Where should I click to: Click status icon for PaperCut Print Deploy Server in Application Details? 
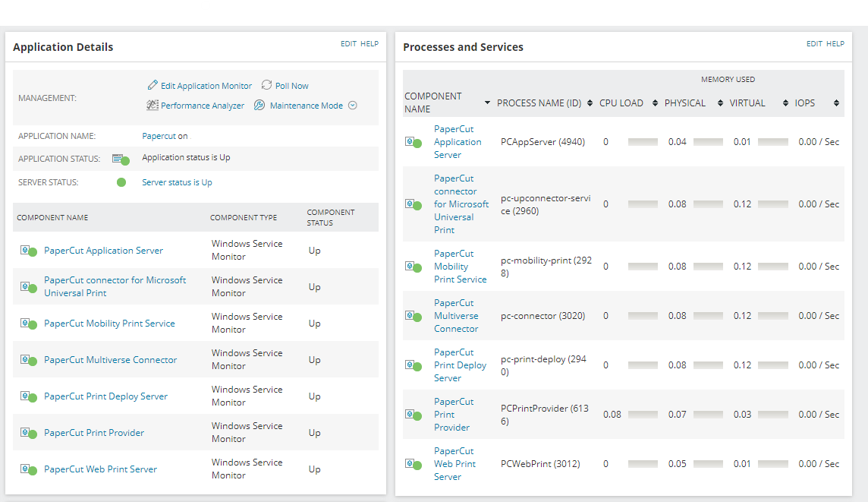[x=28, y=396]
